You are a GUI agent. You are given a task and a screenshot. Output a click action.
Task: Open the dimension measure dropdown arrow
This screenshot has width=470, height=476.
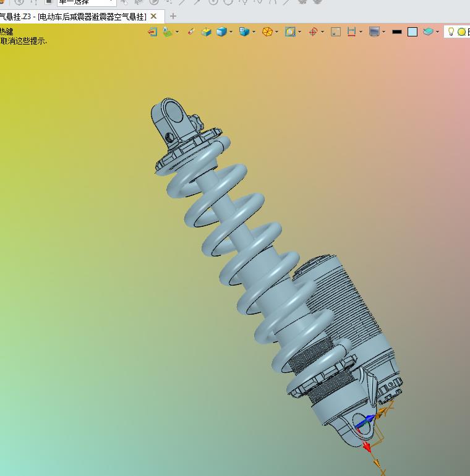(361, 32)
